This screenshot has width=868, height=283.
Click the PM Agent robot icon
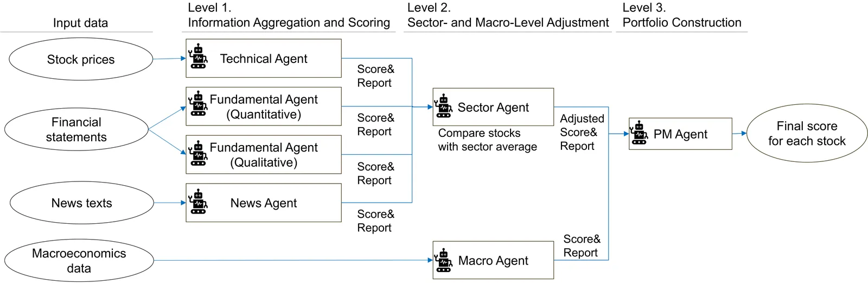(x=639, y=133)
